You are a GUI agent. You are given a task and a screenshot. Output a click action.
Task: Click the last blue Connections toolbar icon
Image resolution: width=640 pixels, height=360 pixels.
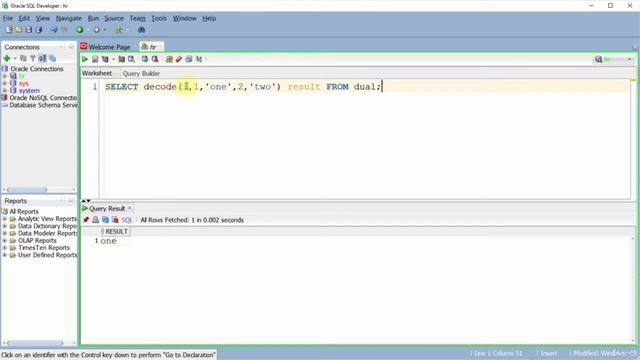coord(52,58)
